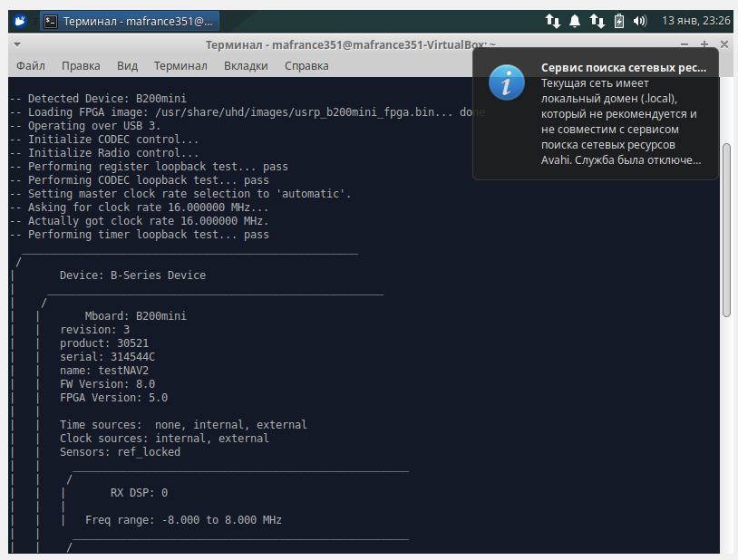Maximize the terminal window
The image size is (738, 560).
(704, 44)
